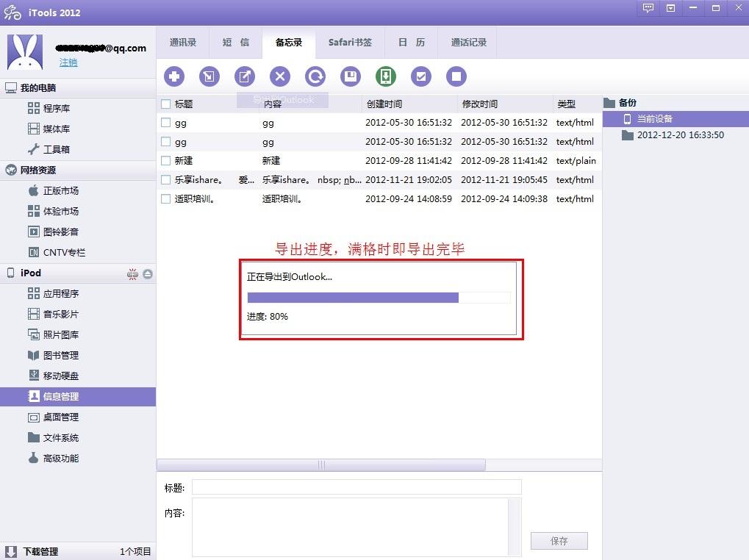Click the add new memo plus icon
The image size is (749, 560).
pyautogui.click(x=174, y=76)
